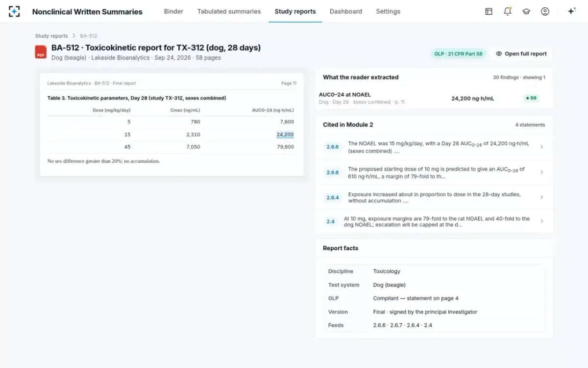Click Open full report button

(521, 54)
